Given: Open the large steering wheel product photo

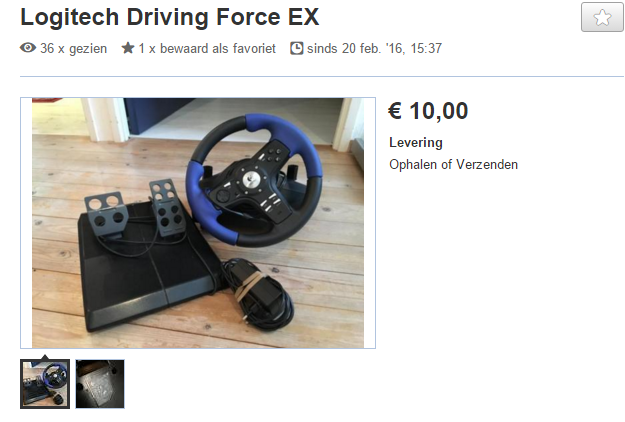Looking at the screenshot, I should pyautogui.click(x=198, y=223).
